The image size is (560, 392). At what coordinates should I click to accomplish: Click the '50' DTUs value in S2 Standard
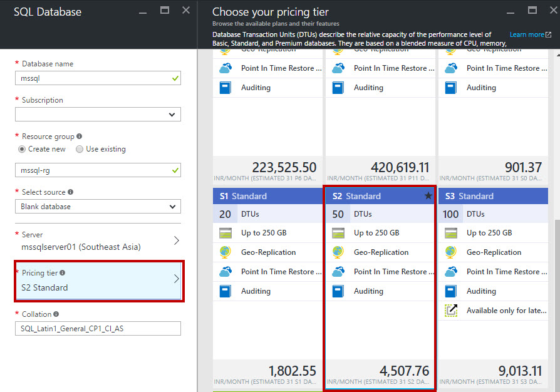(x=338, y=214)
